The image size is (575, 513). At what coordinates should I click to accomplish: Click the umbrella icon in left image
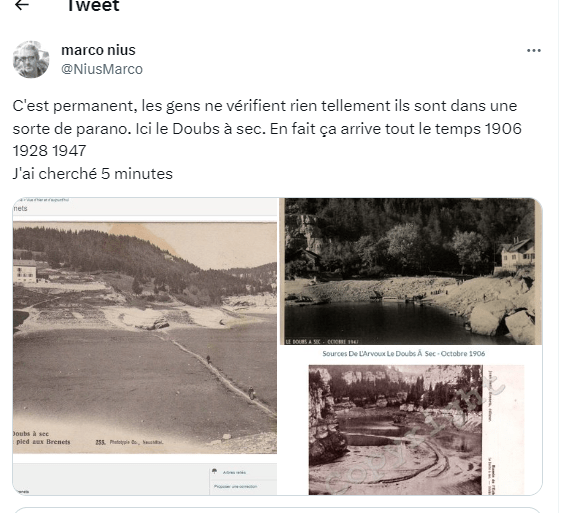tap(215, 471)
